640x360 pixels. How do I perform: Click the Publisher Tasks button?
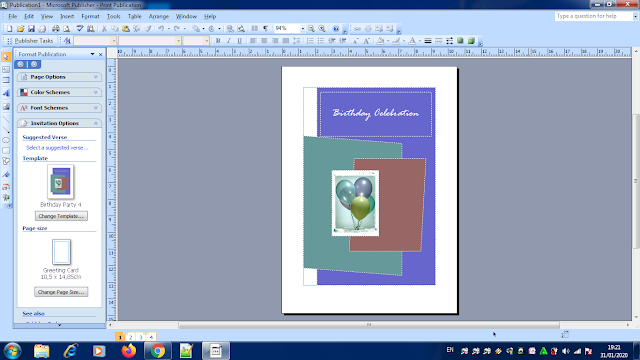click(x=31, y=41)
